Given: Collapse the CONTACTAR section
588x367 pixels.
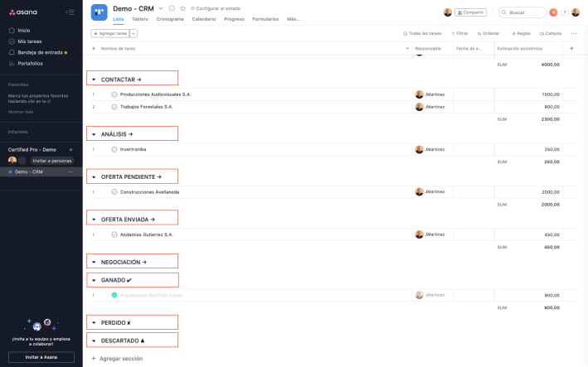Looking at the screenshot, I should [x=94, y=80].
